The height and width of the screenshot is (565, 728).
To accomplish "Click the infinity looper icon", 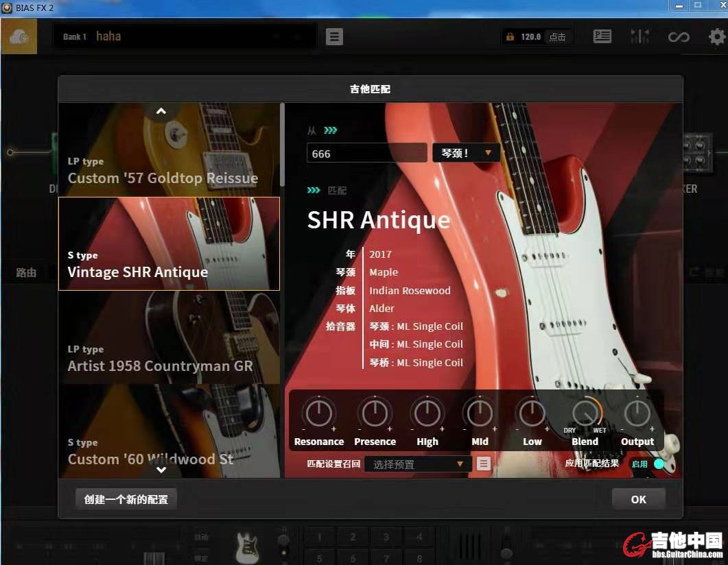I will click(x=679, y=37).
